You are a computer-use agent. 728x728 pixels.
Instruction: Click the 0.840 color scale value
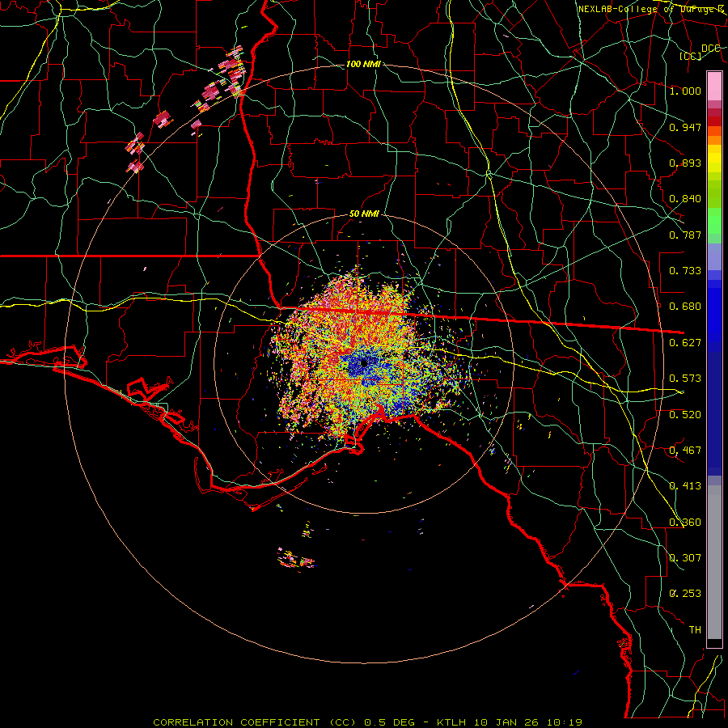point(685,199)
